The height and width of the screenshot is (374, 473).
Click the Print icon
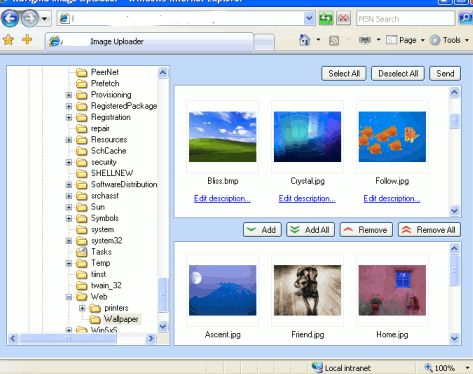[365, 40]
